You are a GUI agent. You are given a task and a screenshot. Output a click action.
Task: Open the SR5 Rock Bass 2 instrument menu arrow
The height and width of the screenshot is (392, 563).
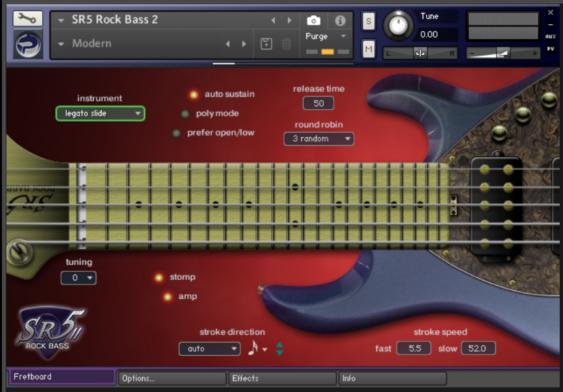coord(61,20)
